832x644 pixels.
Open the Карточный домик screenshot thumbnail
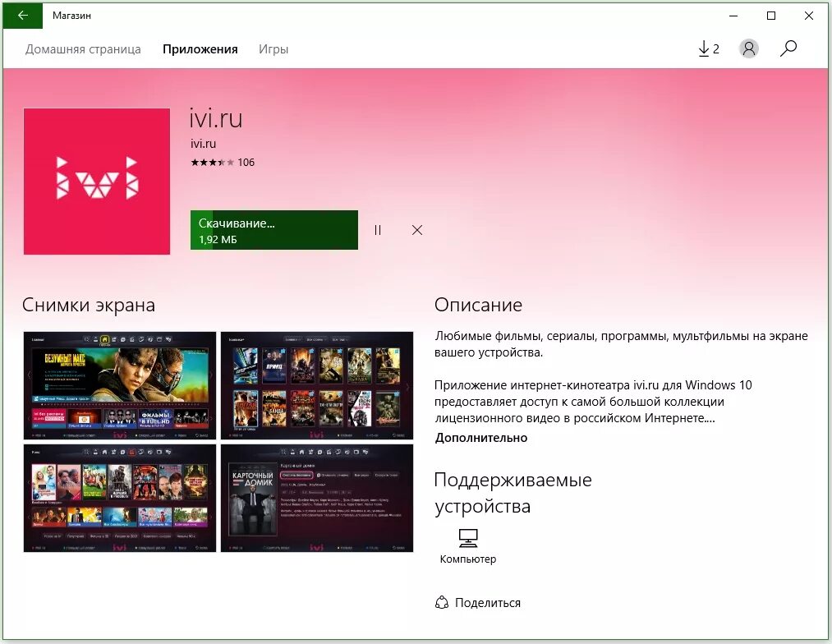tap(317, 498)
